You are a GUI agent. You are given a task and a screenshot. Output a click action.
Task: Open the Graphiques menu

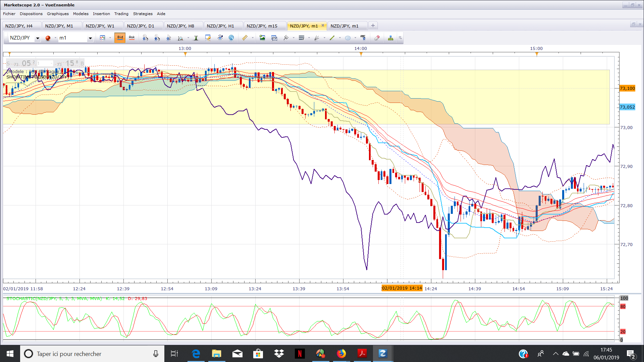coord(58,14)
